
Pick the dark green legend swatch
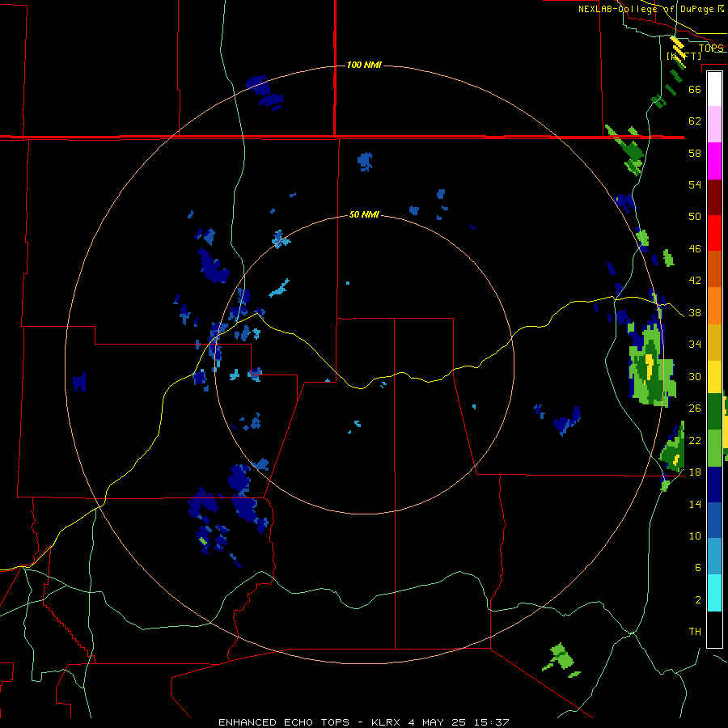click(714, 412)
